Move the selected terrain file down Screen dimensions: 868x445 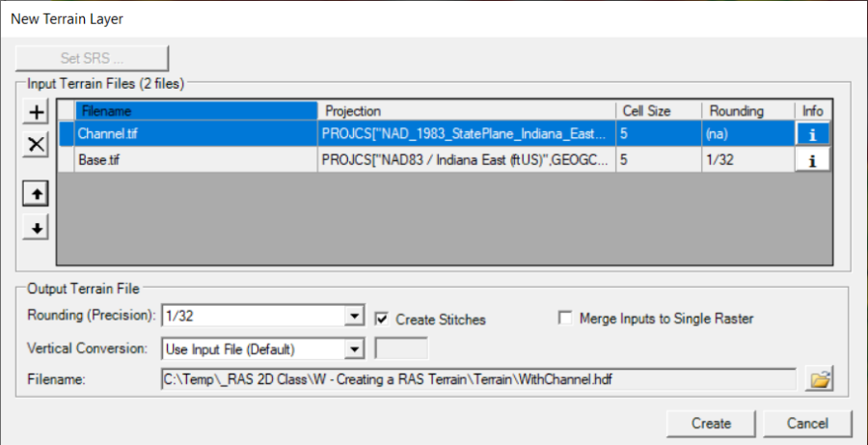(37, 228)
